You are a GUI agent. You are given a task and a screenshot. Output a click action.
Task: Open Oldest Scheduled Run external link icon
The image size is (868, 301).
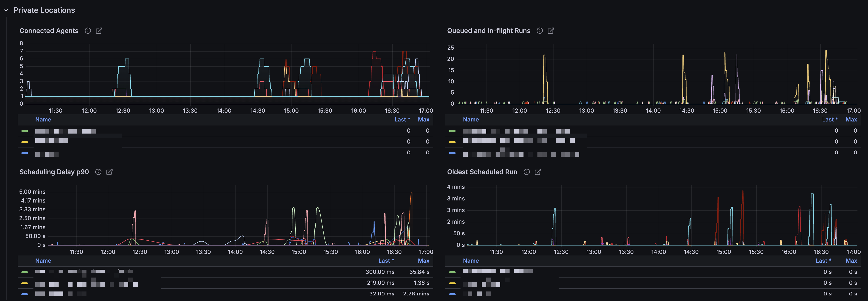coord(538,172)
